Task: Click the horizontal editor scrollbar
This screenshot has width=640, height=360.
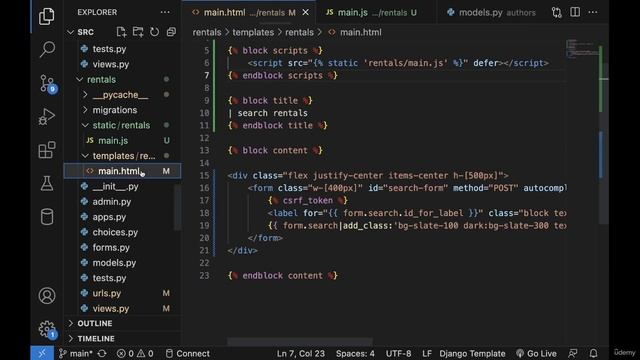Action: 300,341
